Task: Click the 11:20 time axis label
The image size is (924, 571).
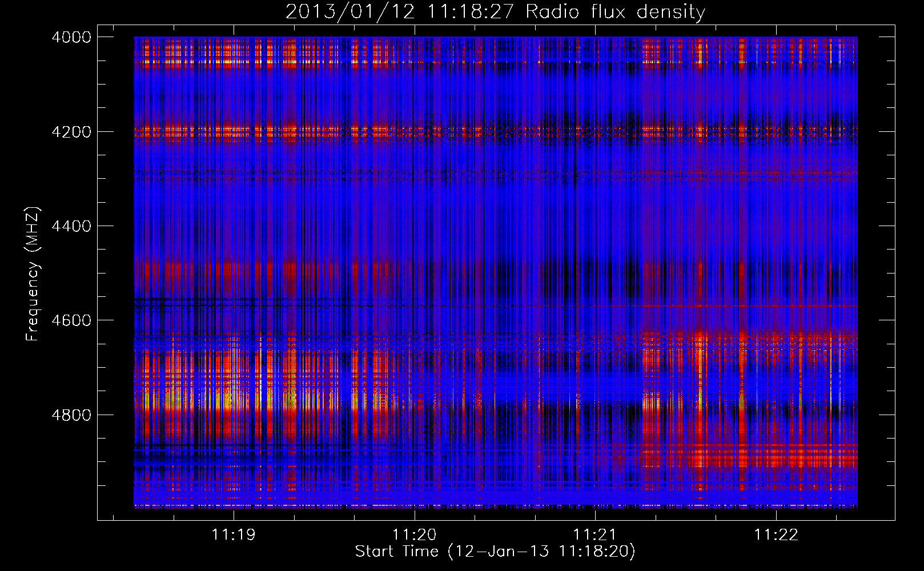Action: point(414,535)
